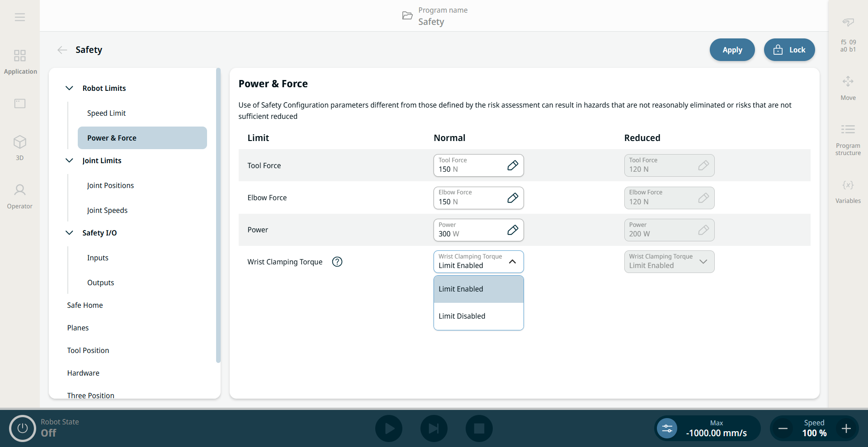Select Limit Disabled option in dropdown
868x447 pixels.
[478, 316]
